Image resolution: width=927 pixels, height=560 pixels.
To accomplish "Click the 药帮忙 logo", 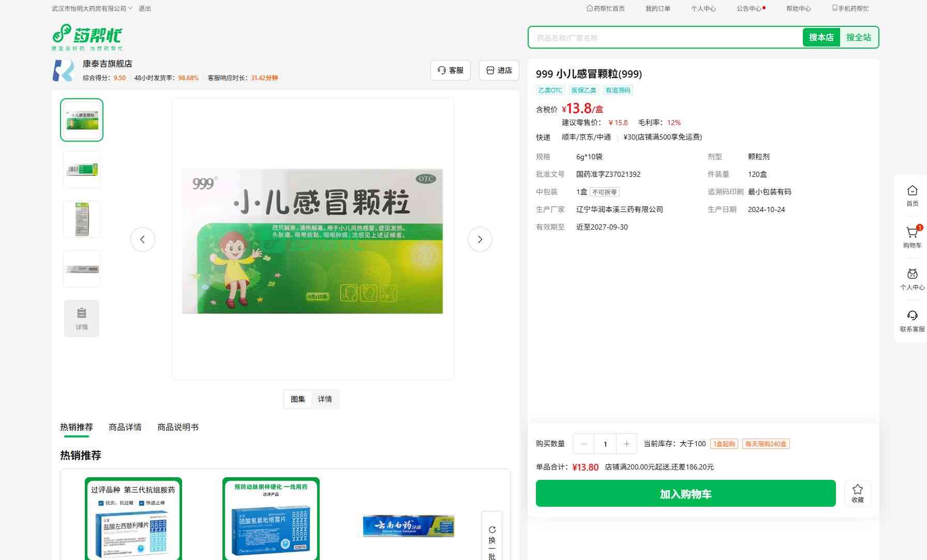I will point(87,37).
